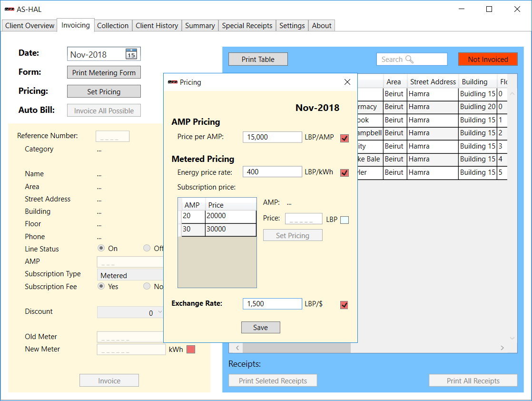The width and height of the screenshot is (532, 401).
Task: Open the Client History tab
Action: pyautogui.click(x=157, y=25)
